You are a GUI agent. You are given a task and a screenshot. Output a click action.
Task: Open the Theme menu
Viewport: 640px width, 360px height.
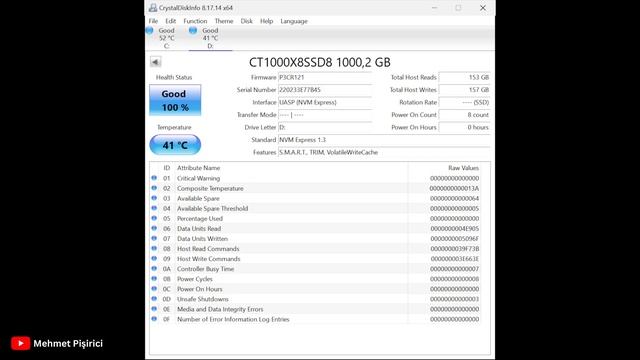(224, 21)
